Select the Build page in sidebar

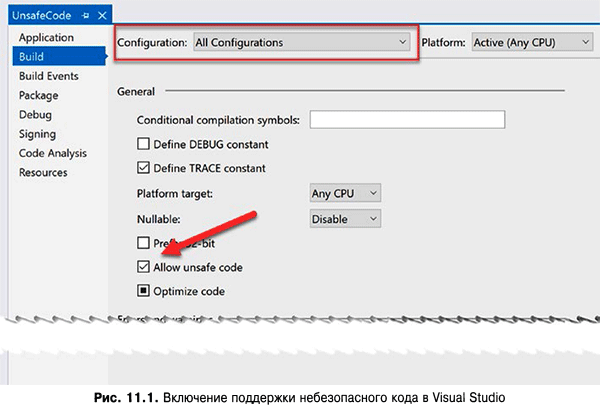tap(31, 57)
